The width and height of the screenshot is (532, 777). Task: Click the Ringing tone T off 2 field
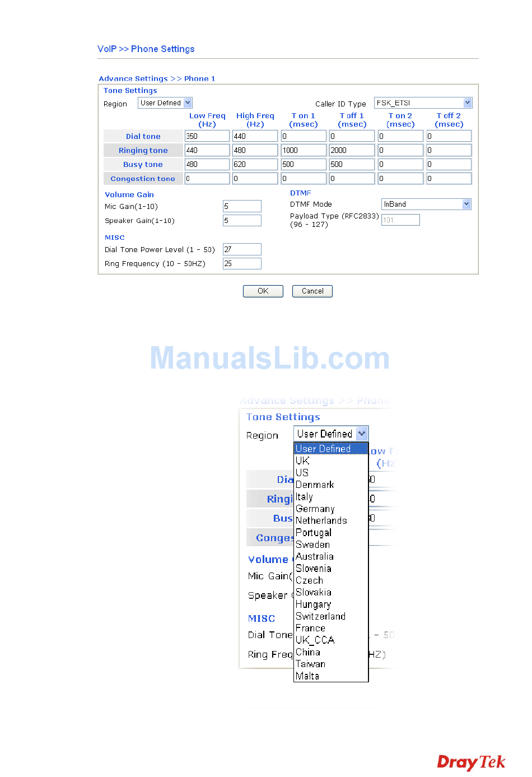point(449,150)
